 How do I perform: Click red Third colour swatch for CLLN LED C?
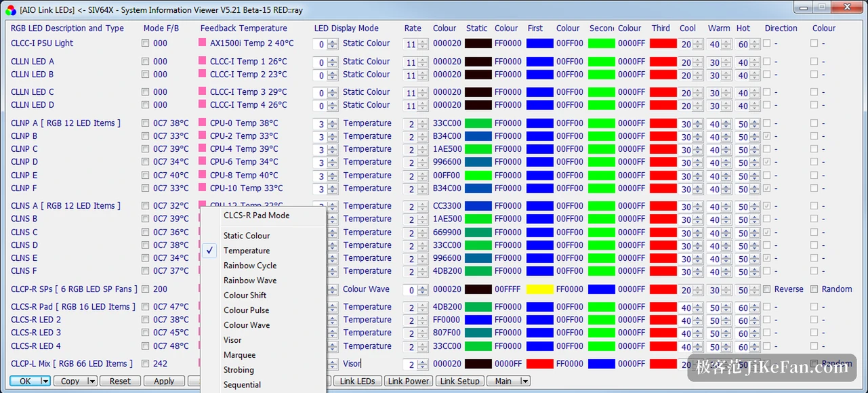(x=663, y=92)
